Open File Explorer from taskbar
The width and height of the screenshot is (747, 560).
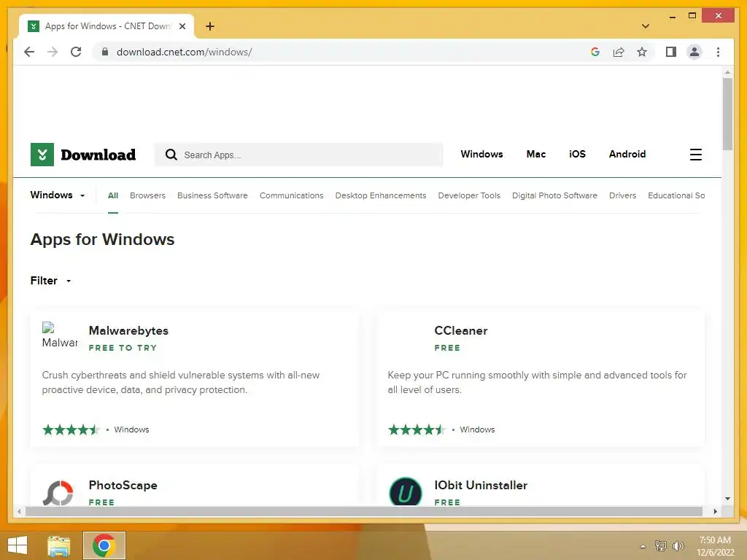[58, 545]
